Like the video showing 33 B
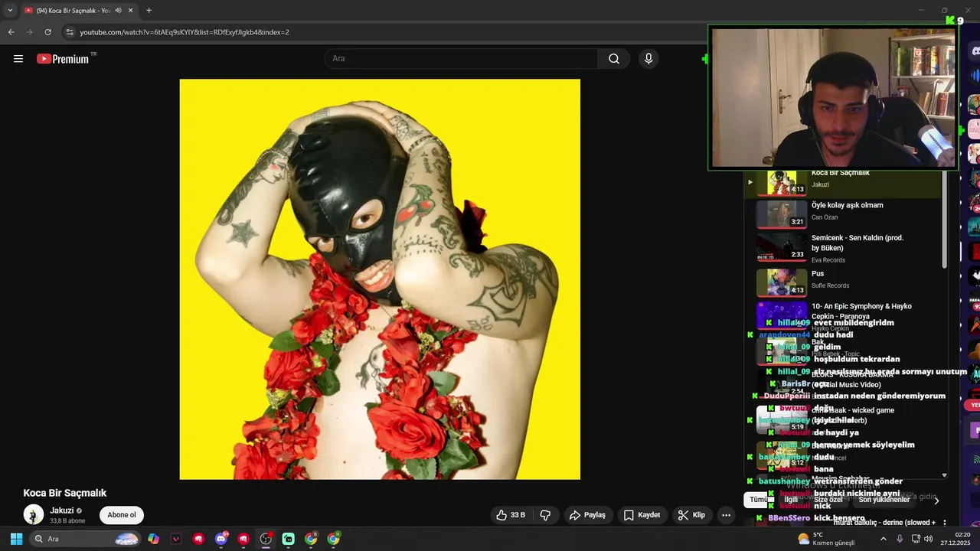This screenshot has width=980, height=551. [511, 515]
